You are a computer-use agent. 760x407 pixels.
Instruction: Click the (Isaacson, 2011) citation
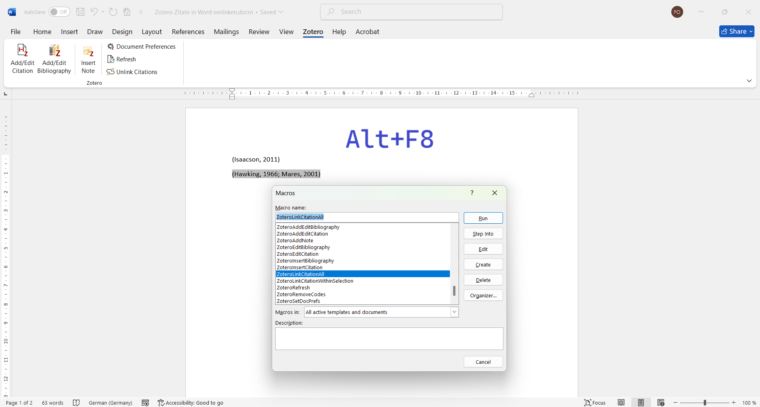255,159
